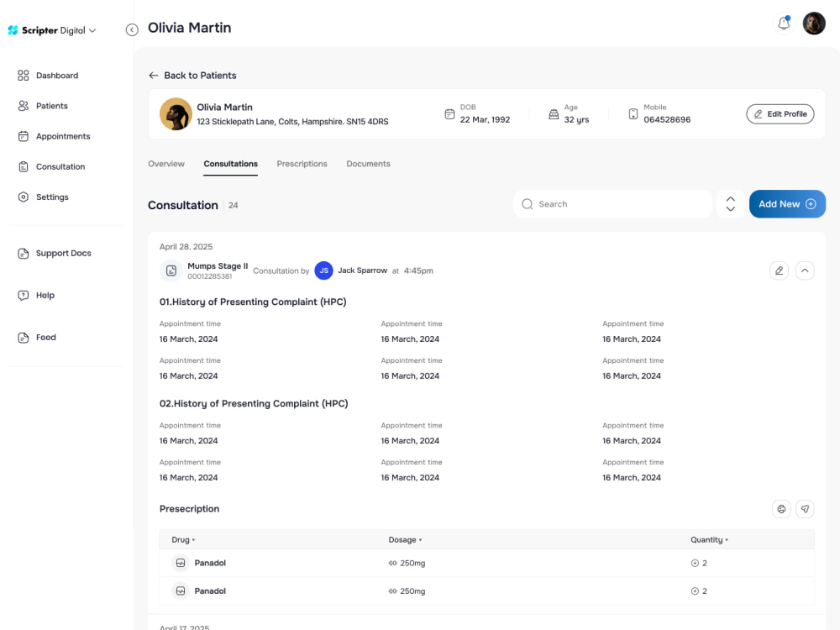Image resolution: width=840 pixels, height=630 pixels.
Task: Click the first Panadol drug icon
Action: click(x=181, y=563)
